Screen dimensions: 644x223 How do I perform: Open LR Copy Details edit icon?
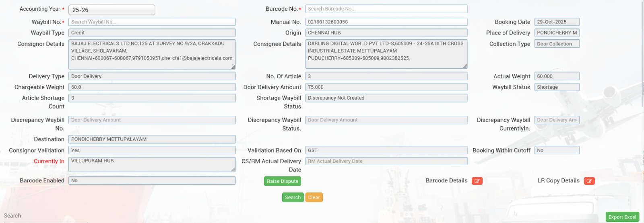point(589,181)
